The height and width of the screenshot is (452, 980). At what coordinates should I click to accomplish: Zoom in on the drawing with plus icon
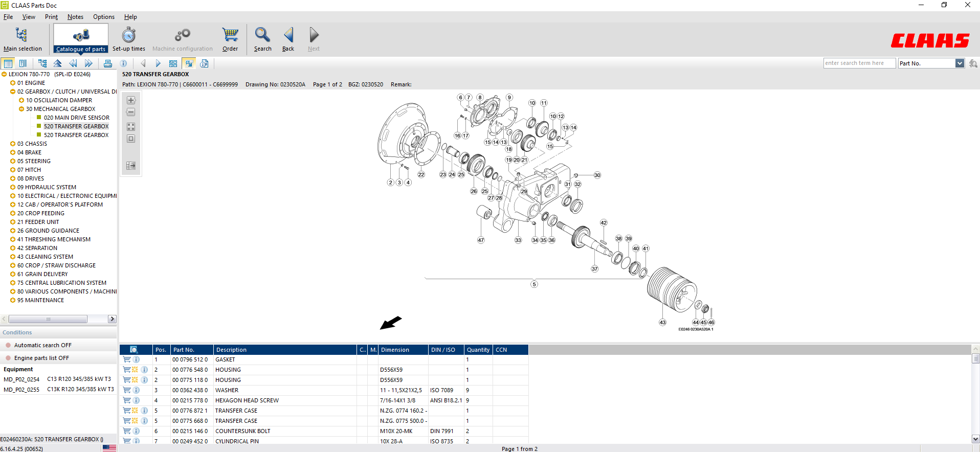coord(131,100)
